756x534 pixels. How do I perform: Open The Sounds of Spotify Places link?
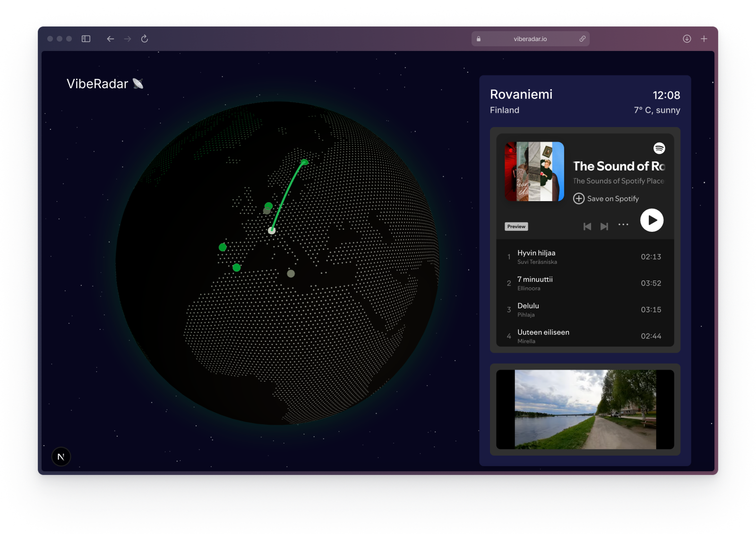619,181
